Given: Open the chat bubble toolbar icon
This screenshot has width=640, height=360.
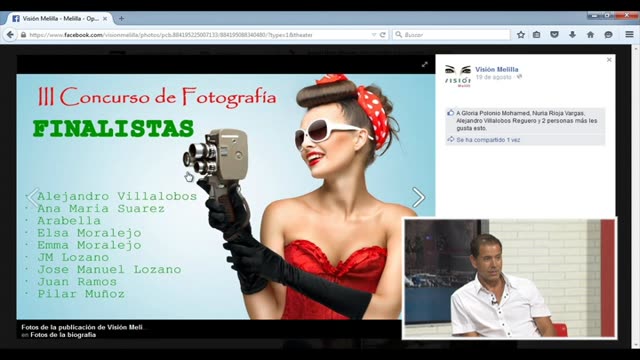Looking at the screenshot, I should click(x=608, y=35).
